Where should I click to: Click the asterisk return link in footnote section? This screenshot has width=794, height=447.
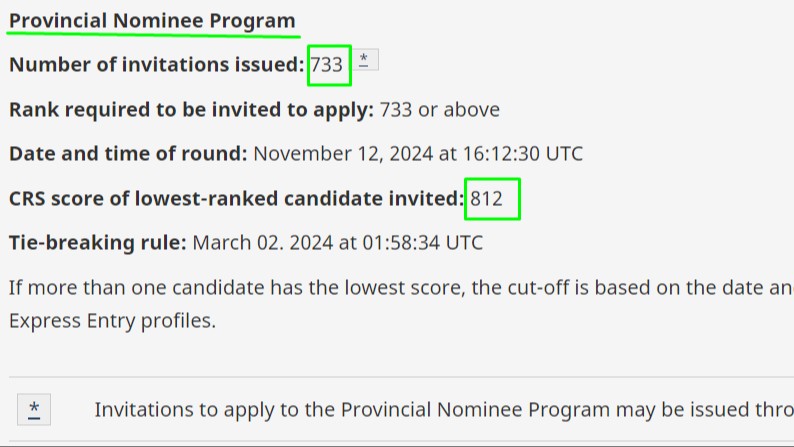coord(34,410)
